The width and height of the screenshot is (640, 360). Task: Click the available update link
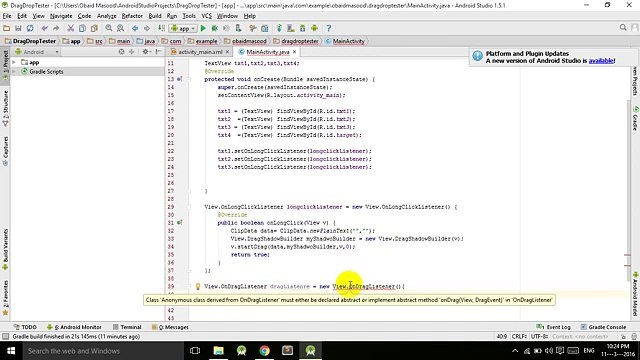click(601, 61)
